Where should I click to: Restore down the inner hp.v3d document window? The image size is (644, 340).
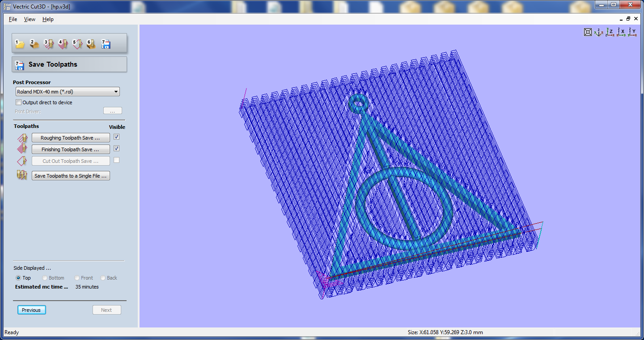point(628,19)
